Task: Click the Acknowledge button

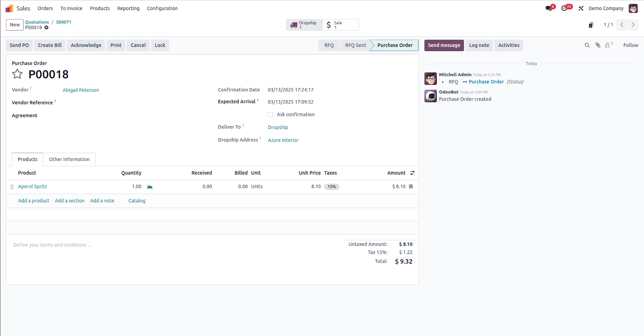Action: (86, 45)
